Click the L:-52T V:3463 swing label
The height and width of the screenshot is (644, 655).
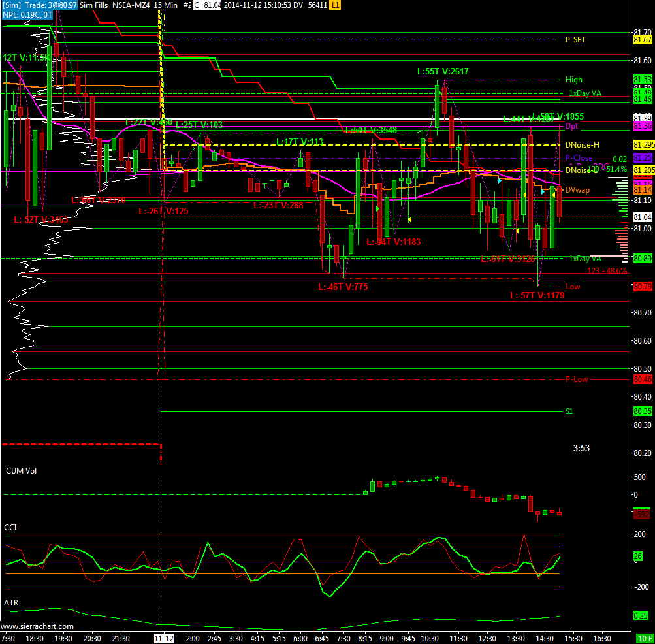click(x=41, y=220)
